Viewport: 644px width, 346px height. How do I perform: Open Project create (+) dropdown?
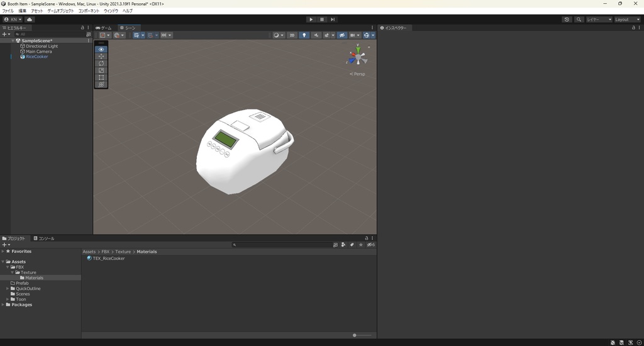[6, 245]
